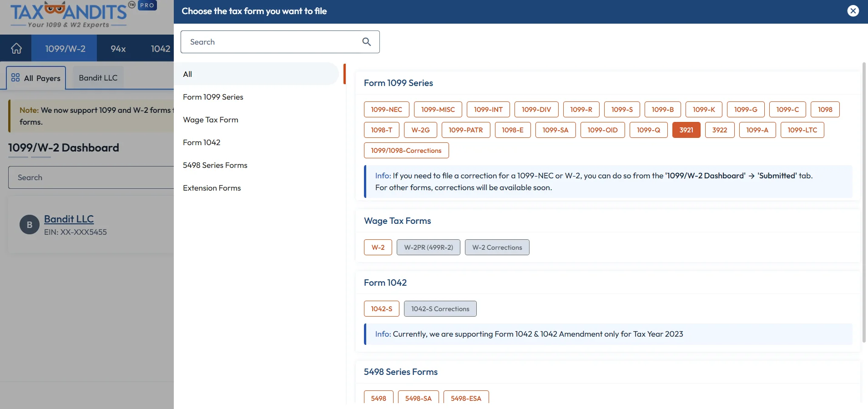Choose the highlighted 3921 form

click(686, 130)
